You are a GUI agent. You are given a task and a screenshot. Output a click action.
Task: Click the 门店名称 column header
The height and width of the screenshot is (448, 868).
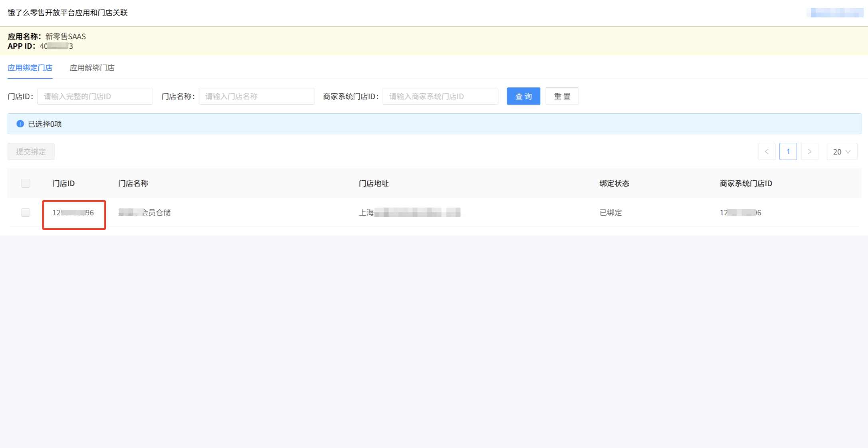(x=133, y=183)
